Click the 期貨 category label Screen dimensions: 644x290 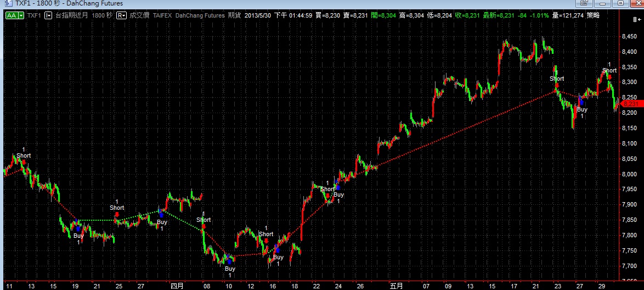[234, 15]
